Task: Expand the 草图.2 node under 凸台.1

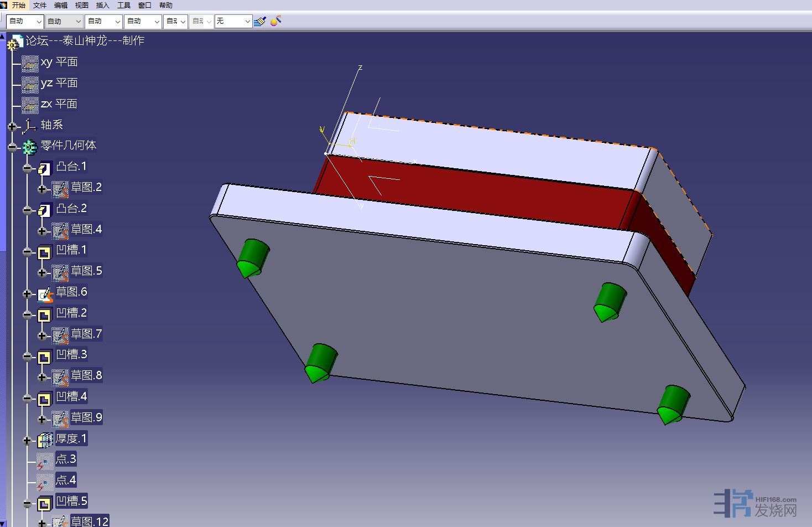Action: [42, 189]
